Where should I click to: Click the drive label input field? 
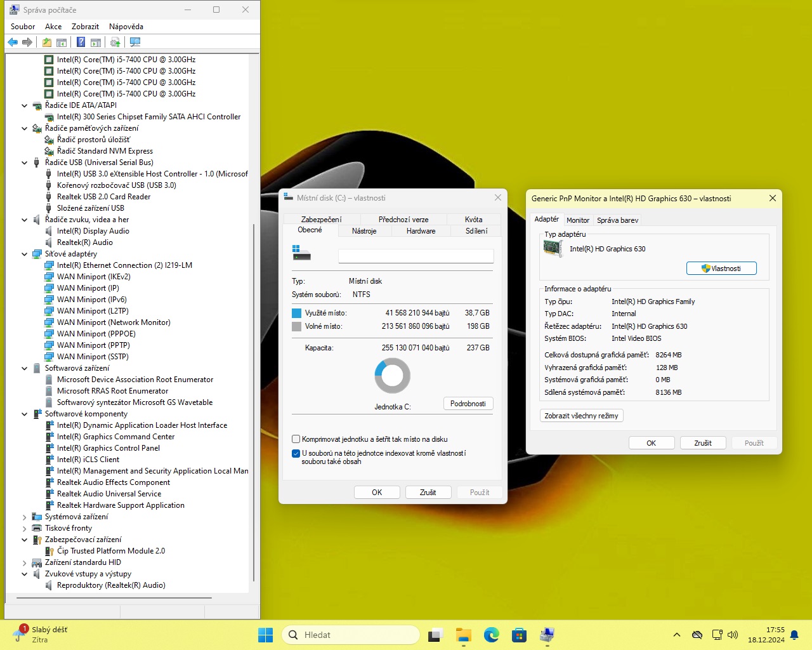(x=416, y=256)
